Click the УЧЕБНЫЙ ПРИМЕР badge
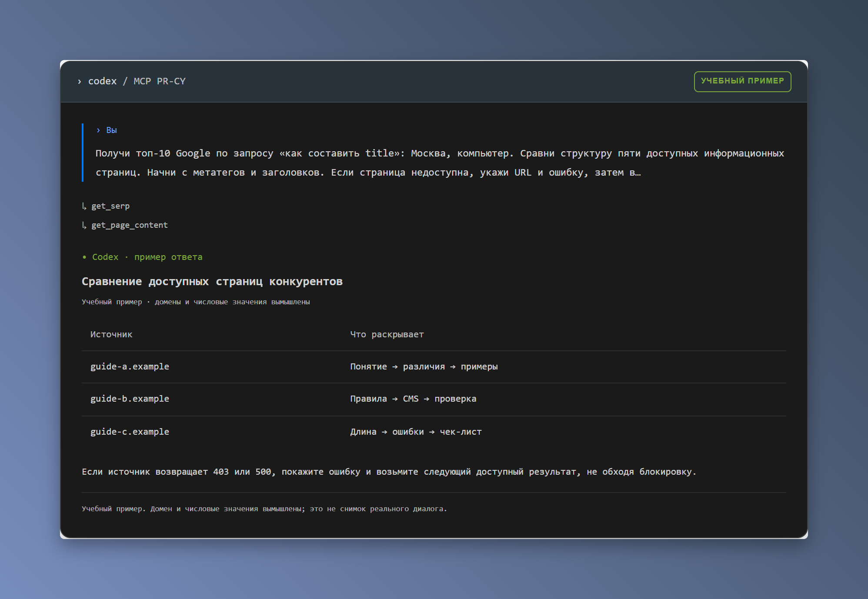This screenshot has height=599, width=868. point(742,81)
